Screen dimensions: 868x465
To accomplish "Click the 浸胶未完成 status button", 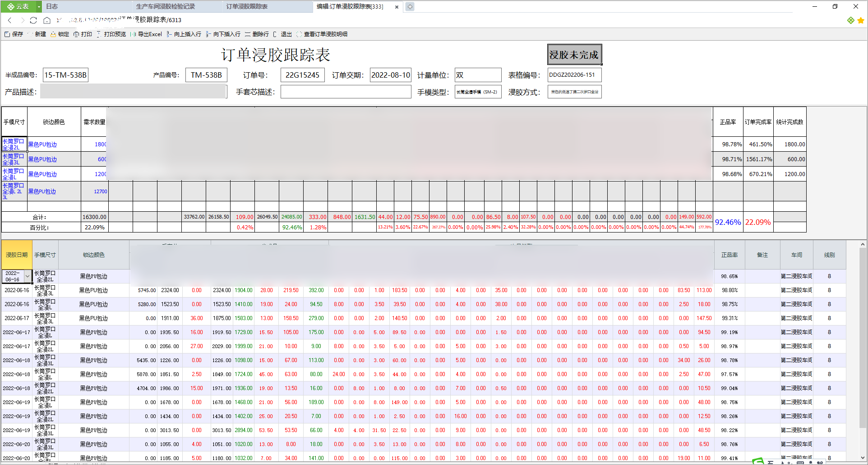I will pos(575,55).
